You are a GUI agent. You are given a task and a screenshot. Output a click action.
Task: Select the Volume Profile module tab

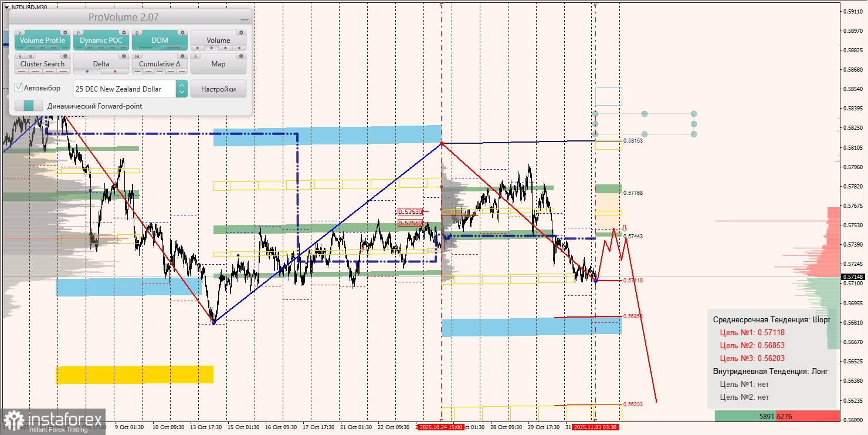[x=42, y=41]
